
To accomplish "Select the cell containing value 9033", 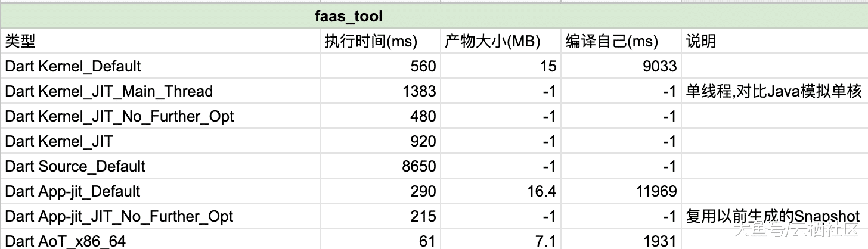I will click(x=621, y=66).
